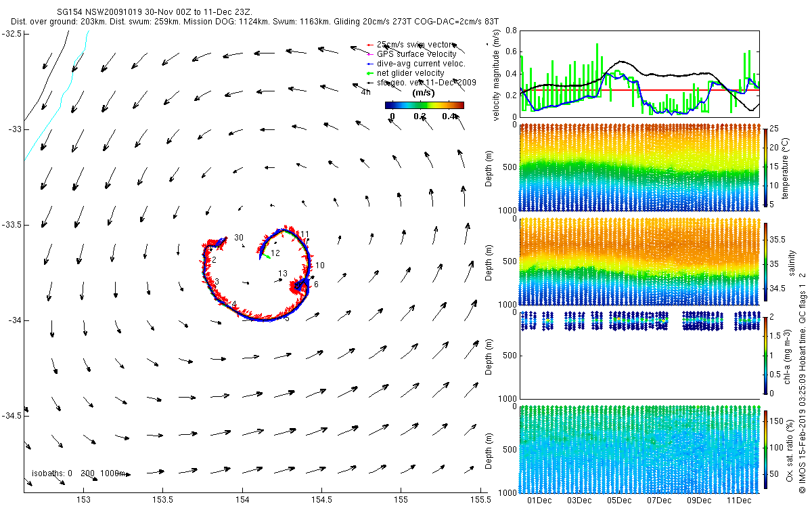The height and width of the screenshot is (508, 812).
Task: Click the map longitude tick '154'
Action: pyautogui.click(x=242, y=500)
